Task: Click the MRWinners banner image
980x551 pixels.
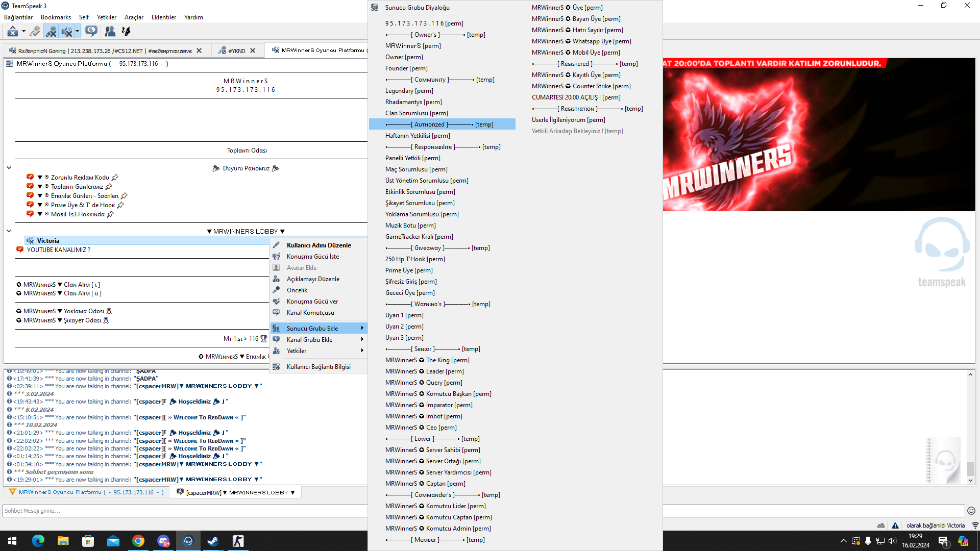Action: tap(819, 135)
